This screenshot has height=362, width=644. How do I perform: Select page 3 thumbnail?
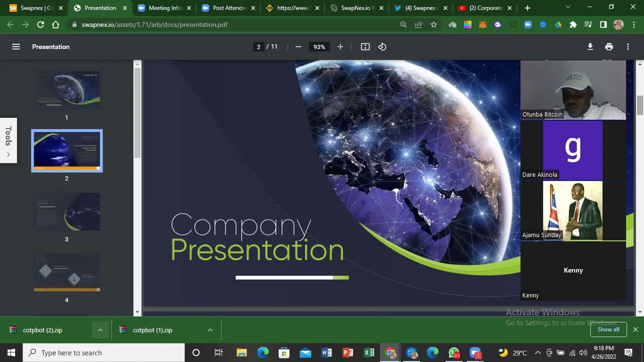pos(66,212)
